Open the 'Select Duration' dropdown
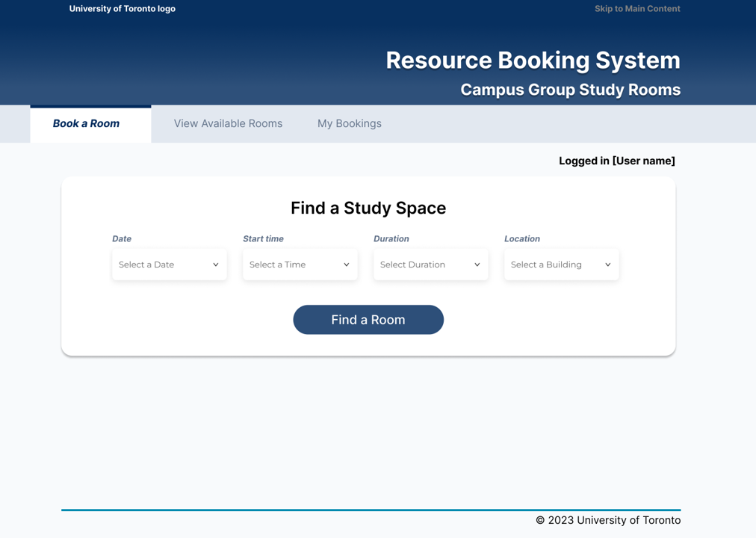Image resolution: width=756 pixels, height=538 pixels. pyautogui.click(x=430, y=264)
